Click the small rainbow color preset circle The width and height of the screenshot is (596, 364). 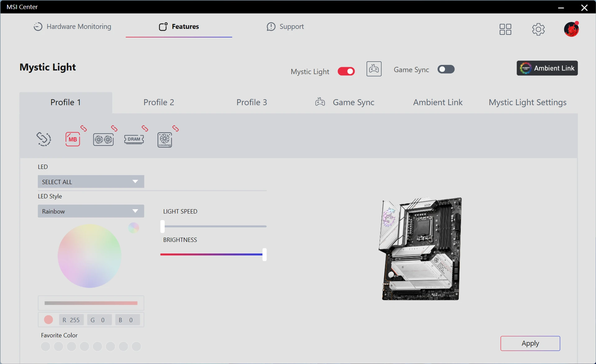[x=133, y=228]
